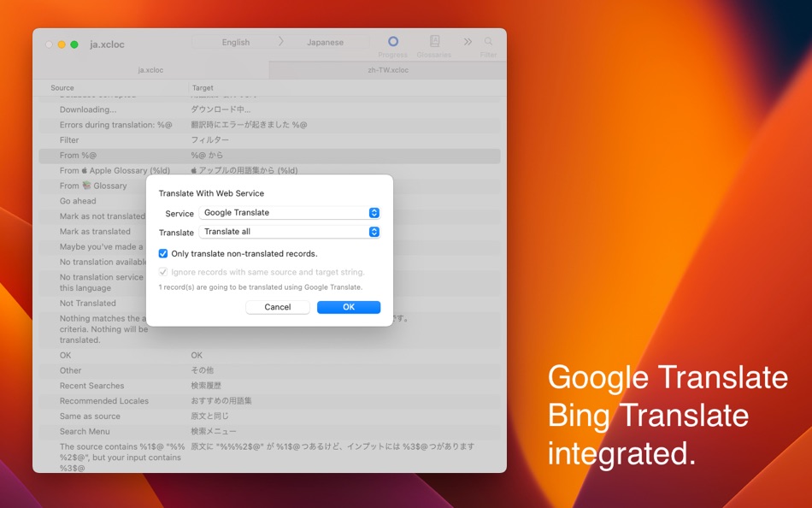Select the Search Menu row

click(x=269, y=431)
